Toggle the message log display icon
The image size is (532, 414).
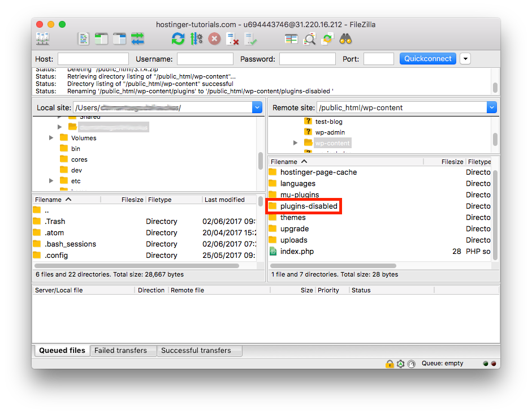click(84, 39)
